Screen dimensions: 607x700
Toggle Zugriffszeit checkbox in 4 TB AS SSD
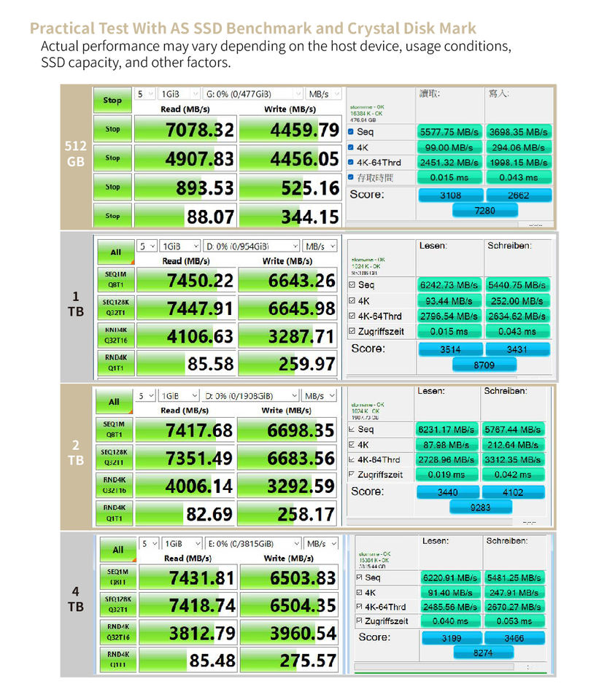tap(359, 621)
